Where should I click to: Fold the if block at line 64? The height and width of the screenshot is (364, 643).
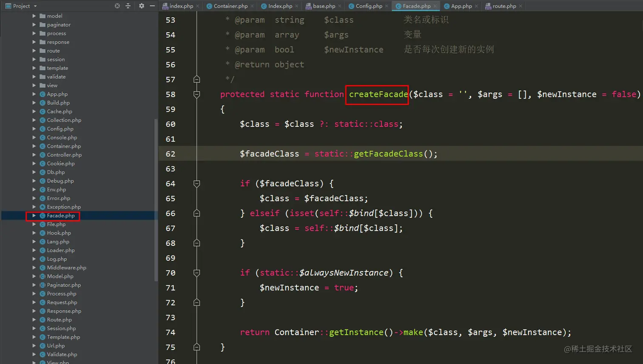[x=196, y=184]
